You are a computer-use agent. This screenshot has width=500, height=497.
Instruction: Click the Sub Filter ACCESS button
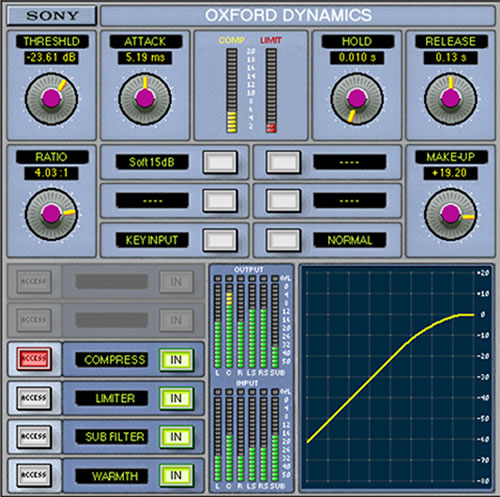click(x=34, y=437)
